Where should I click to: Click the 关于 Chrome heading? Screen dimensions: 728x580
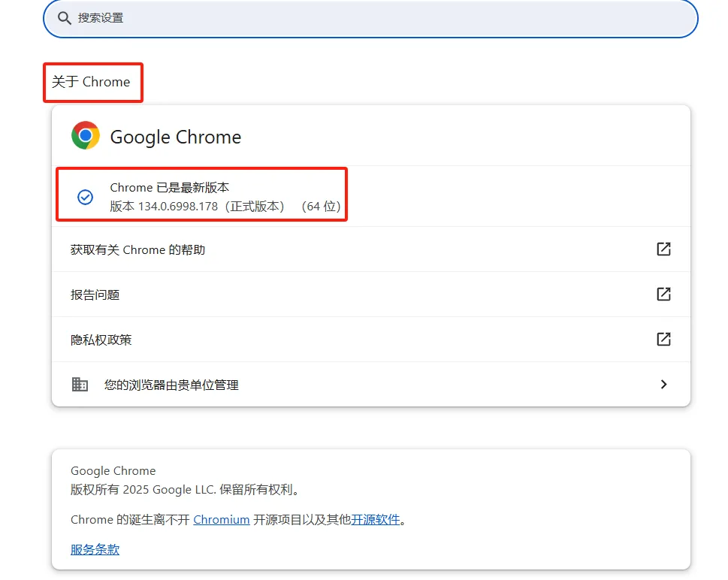coord(91,82)
